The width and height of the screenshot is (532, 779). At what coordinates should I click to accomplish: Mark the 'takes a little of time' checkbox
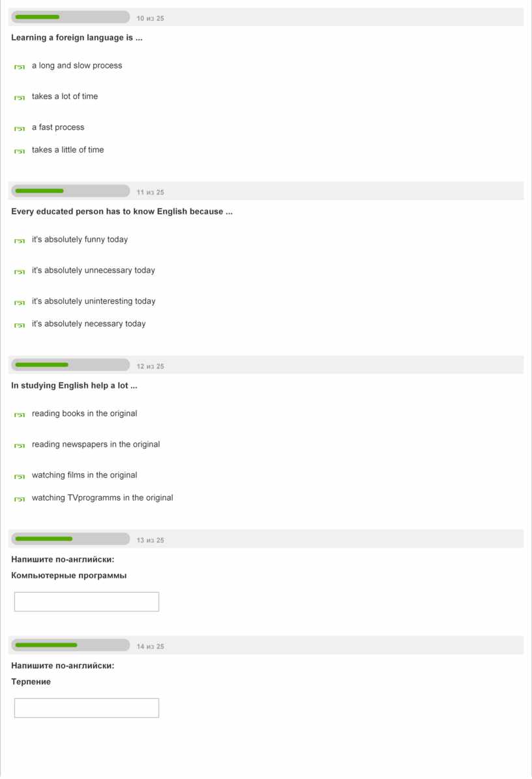tap(20, 151)
